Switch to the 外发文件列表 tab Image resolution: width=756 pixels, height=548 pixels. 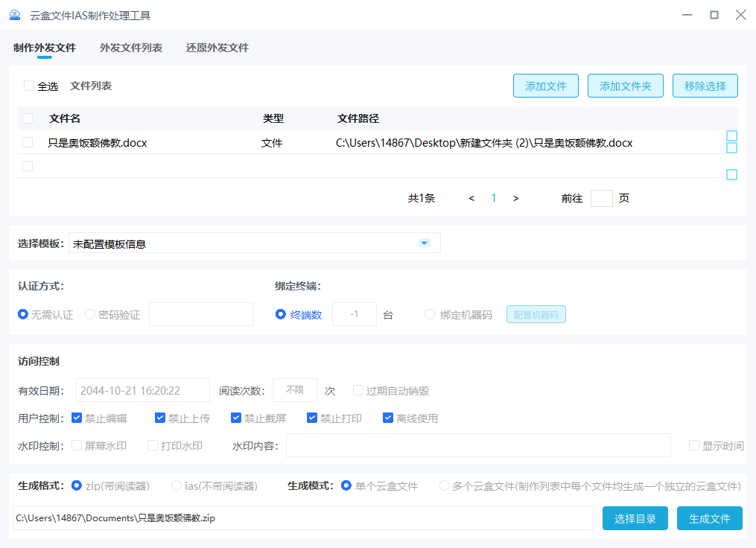pyautogui.click(x=130, y=47)
